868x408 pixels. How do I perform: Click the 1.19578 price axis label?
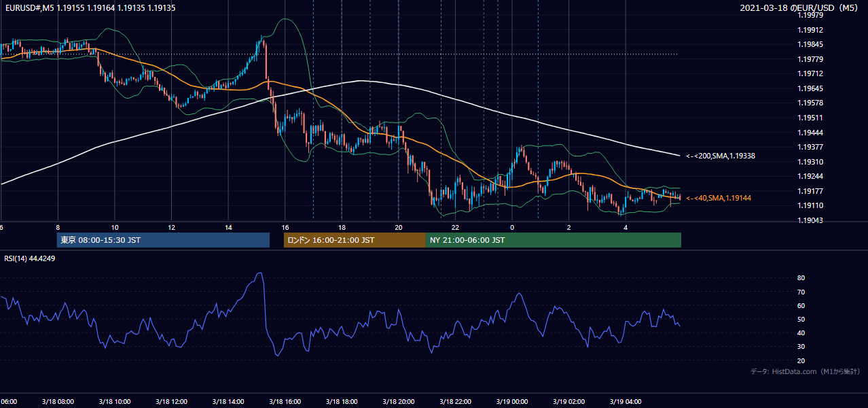[810, 103]
